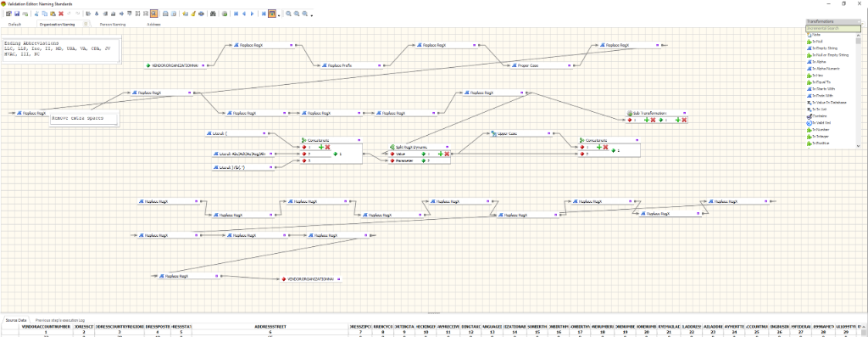The width and height of the screenshot is (868, 337).
Task: Click the scissors cut icon in toolbar
Action: (36, 14)
